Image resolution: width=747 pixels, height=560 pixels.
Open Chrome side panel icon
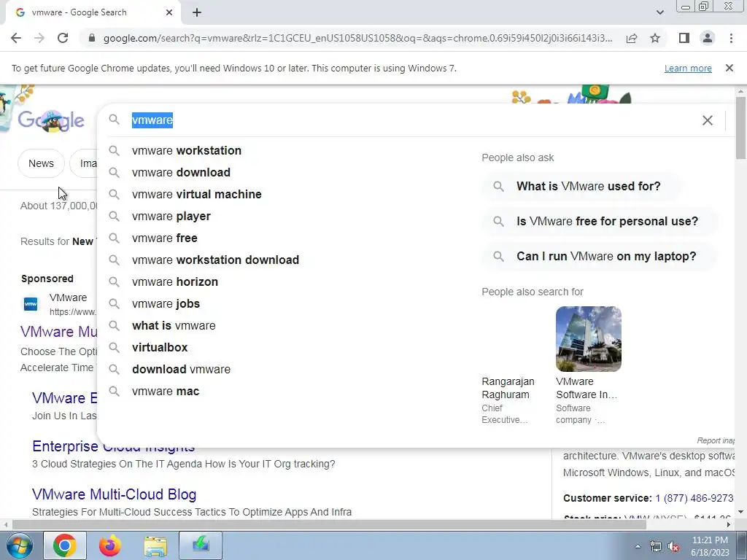coord(684,38)
